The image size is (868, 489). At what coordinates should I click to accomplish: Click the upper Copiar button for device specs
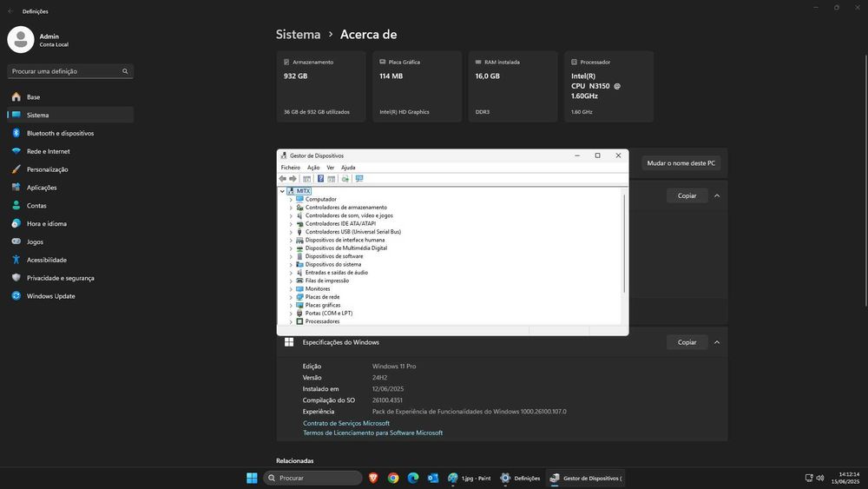tap(687, 195)
